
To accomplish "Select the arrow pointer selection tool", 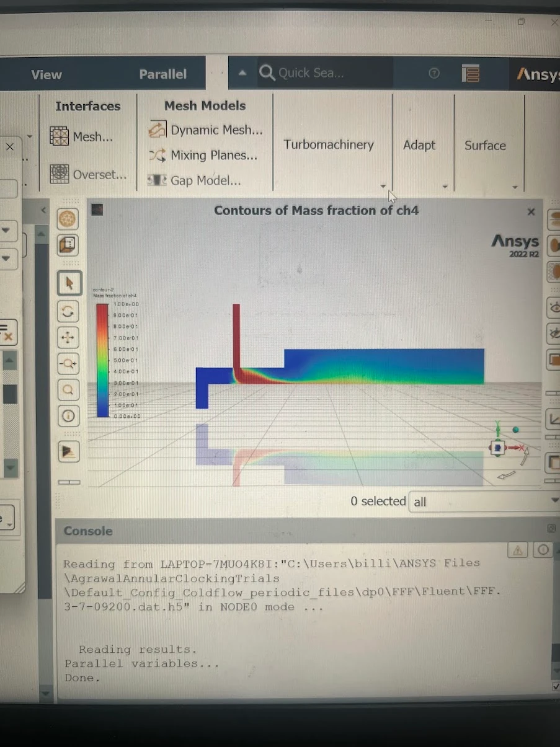I will point(69,283).
